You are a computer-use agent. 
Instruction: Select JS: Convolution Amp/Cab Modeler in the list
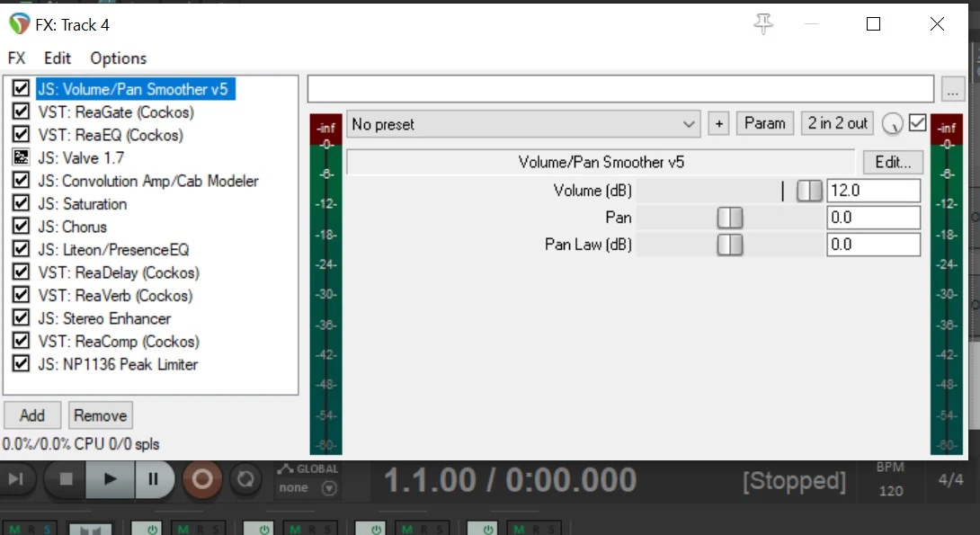click(148, 181)
